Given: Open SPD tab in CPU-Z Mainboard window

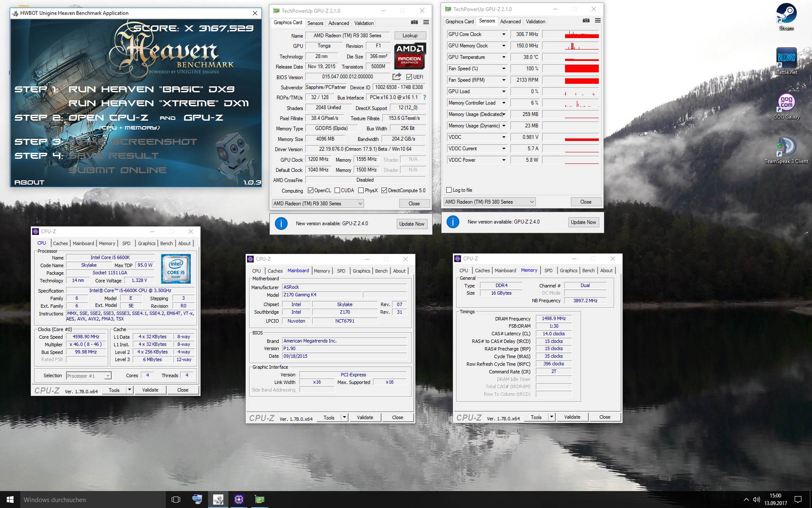Looking at the screenshot, I should click(x=341, y=271).
